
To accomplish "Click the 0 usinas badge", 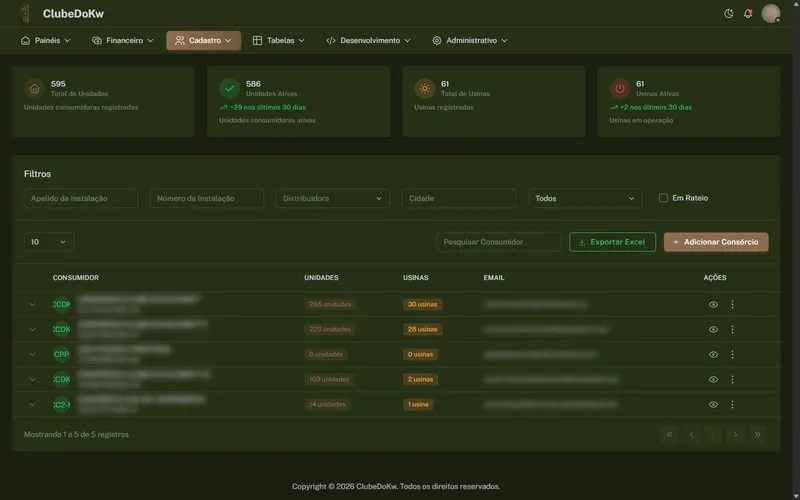I will click(420, 355).
